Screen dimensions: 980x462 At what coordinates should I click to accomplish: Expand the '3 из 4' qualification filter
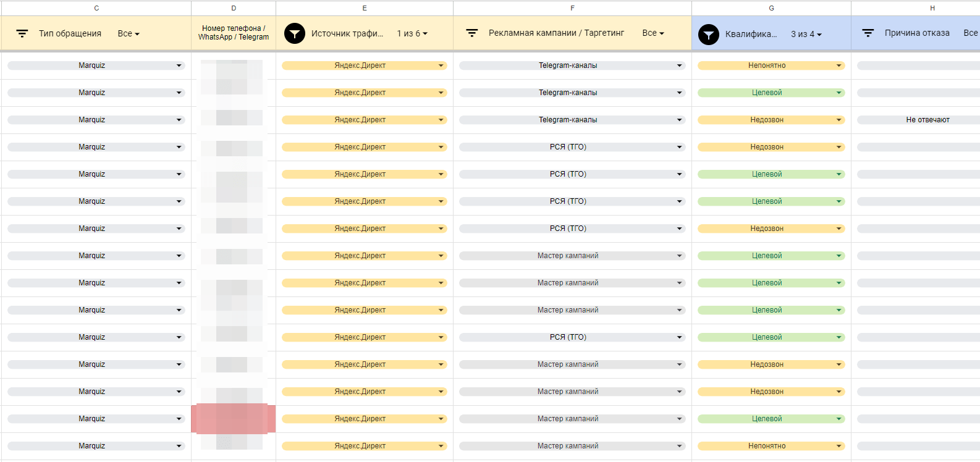coord(806,34)
